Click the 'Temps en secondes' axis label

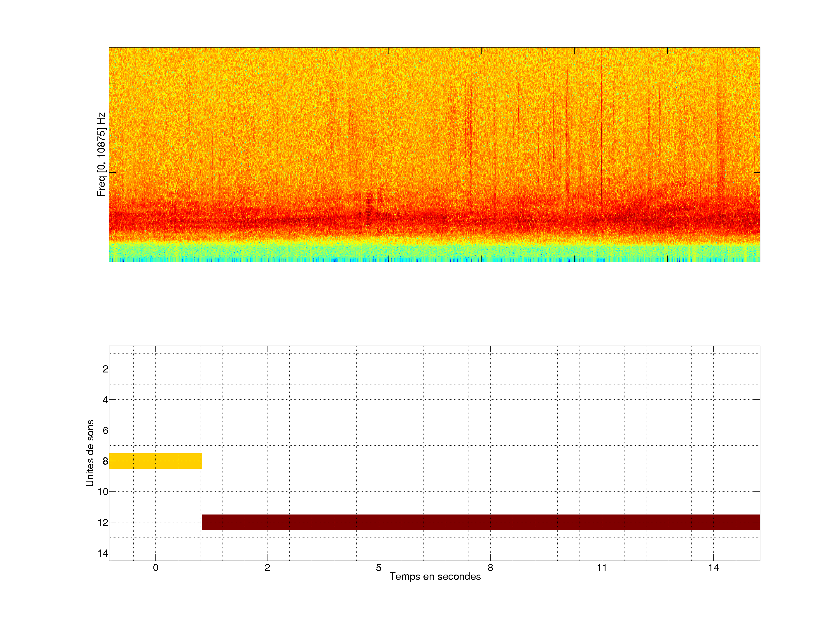pos(435,576)
